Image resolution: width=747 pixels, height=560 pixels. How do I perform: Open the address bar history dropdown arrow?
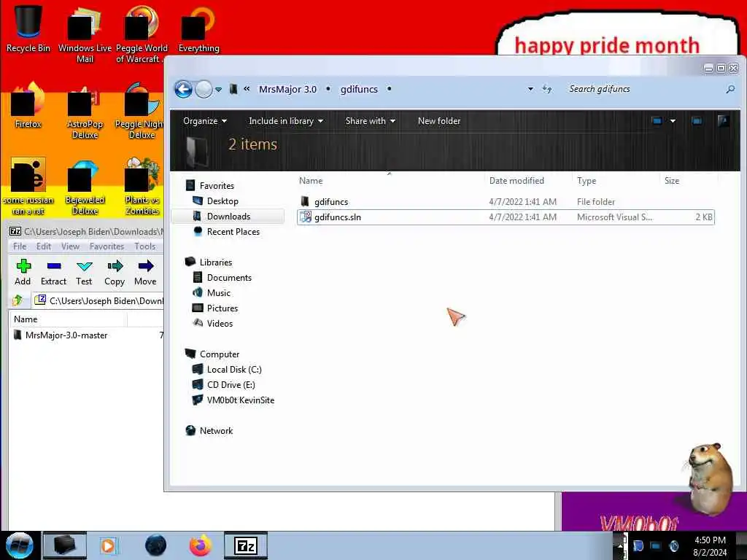coord(530,89)
